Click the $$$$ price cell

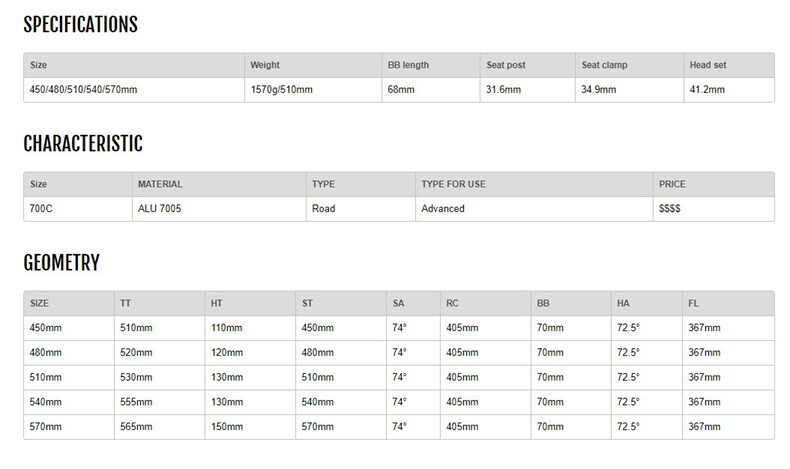pyautogui.click(x=672, y=209)
